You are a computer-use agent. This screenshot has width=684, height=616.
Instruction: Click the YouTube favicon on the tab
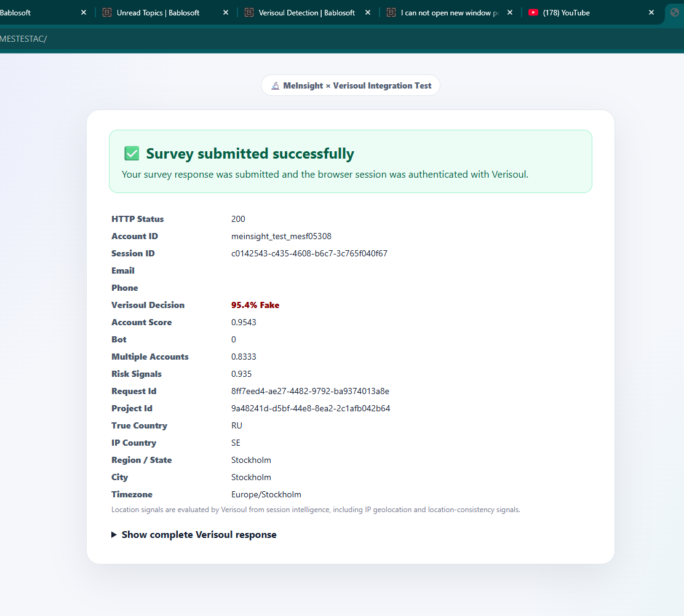(533, 13)
